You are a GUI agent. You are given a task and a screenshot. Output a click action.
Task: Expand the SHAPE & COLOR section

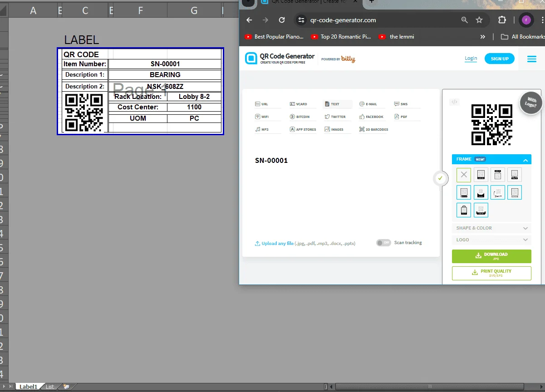pos(491,228)
